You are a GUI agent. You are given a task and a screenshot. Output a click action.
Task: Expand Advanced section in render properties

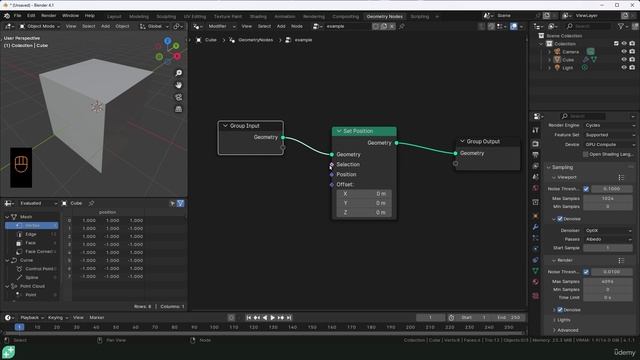(567, 330)
